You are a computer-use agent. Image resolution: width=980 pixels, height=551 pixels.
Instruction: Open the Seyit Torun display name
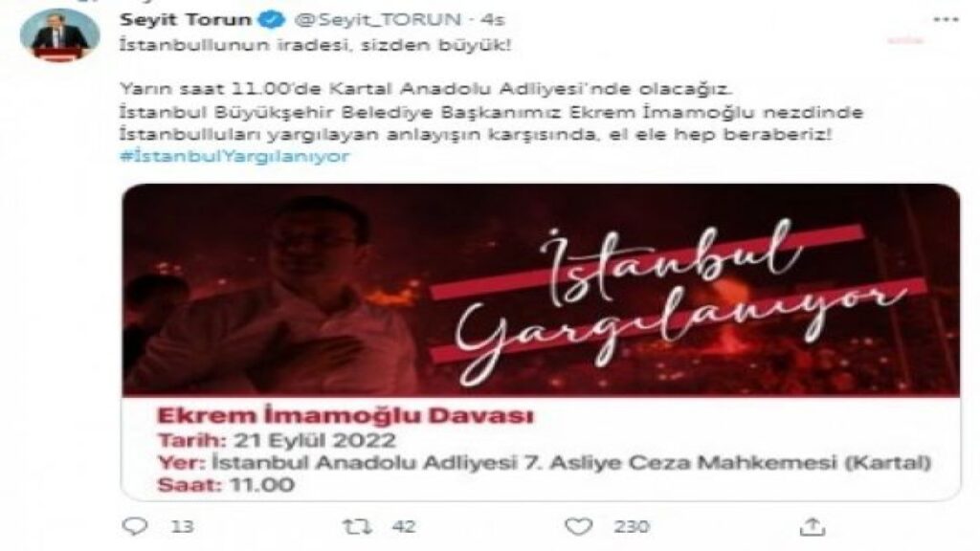point(186,20)
